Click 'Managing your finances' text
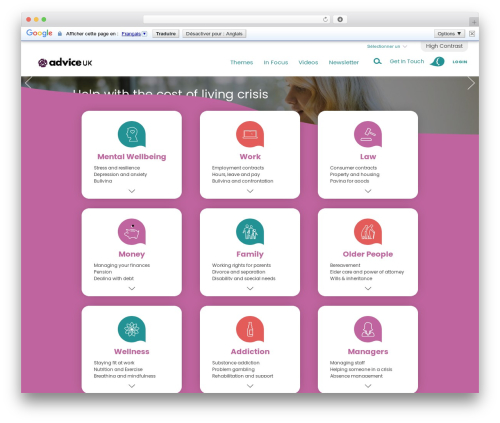This screenshot has width=500, height=423. pos(122,265)
